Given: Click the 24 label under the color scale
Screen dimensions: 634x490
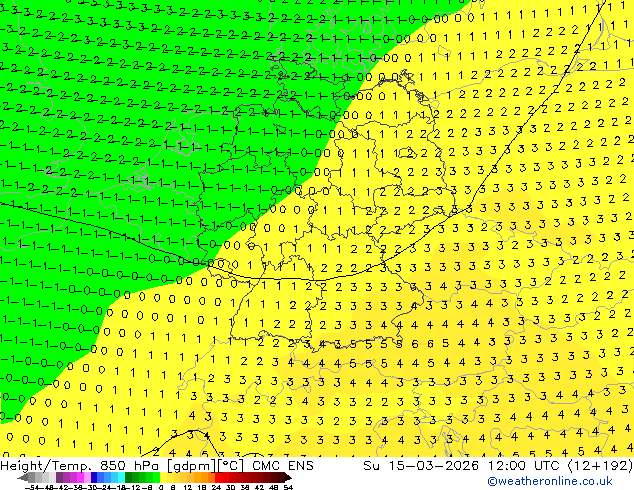Looking at the screenshot, I should 216,487.
